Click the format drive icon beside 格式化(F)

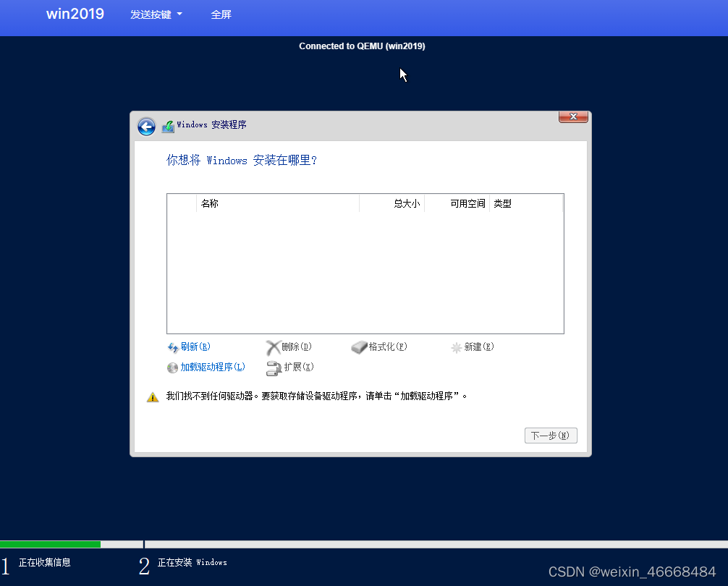coord(359,347)
